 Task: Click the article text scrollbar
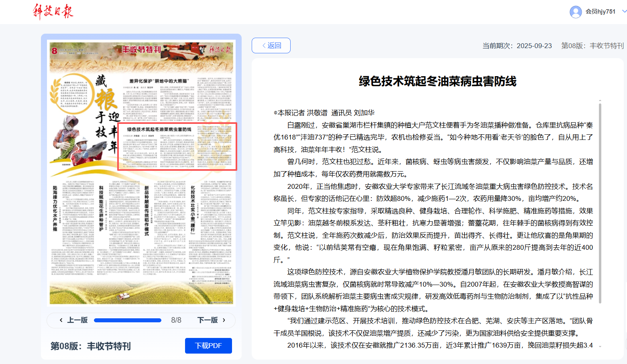pos(600,200)
